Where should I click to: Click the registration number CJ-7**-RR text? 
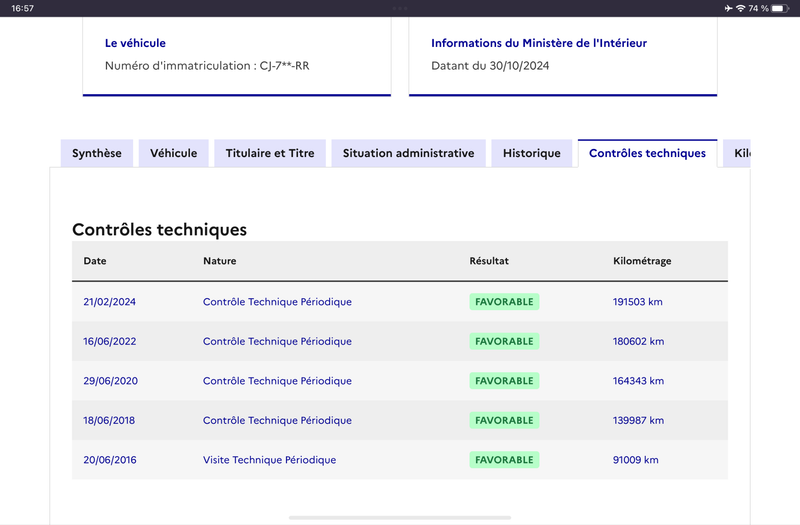284,65
